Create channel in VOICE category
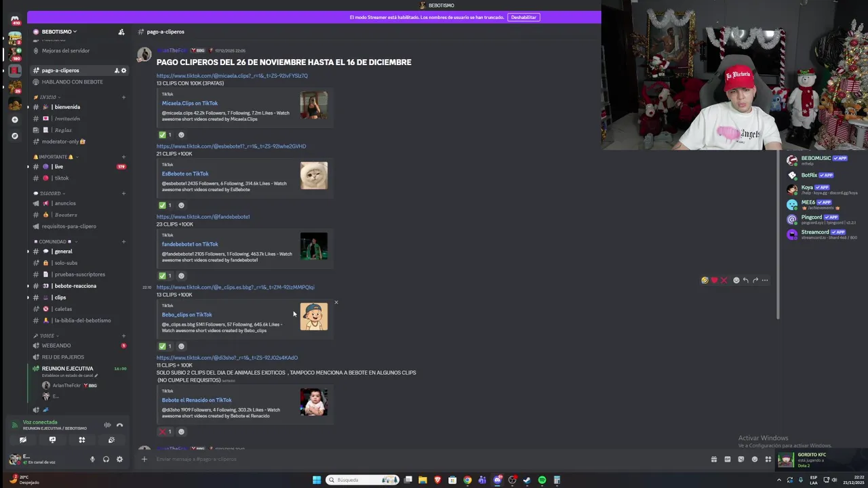This screenshot has width=868, height=488. [123, 335]
